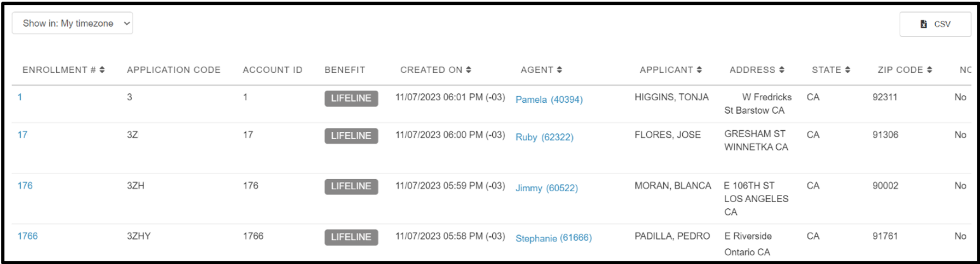Open agent Jimmy (60522) link
This screenshot has width=980, height=264.
547,188
